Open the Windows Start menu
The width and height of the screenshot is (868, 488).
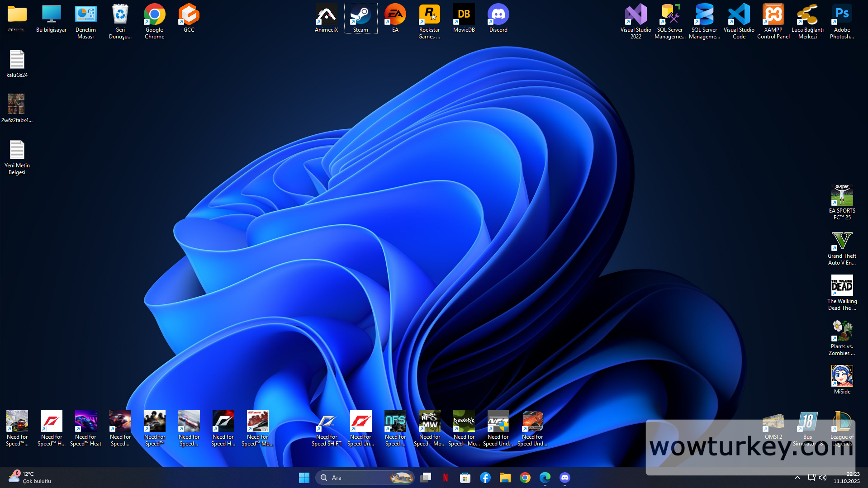(x=304, y=478)
